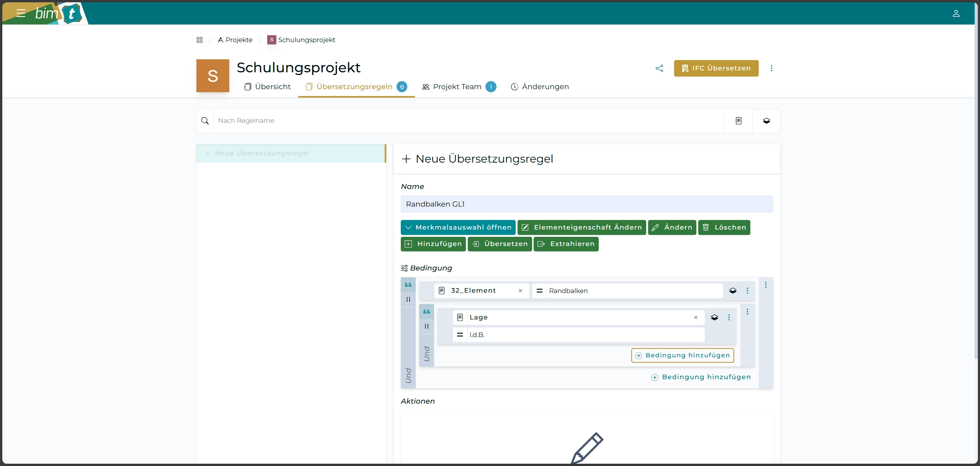This screenshot has height=466, width=980.
Task: Toggle outer group to && operator
Action: [x=408, y=285]
